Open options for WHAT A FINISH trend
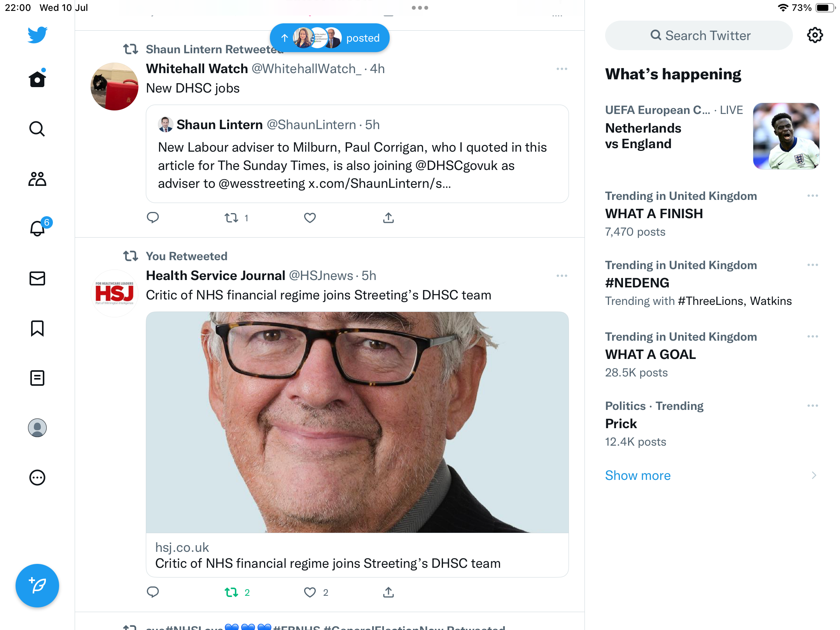 coord(812,196)
